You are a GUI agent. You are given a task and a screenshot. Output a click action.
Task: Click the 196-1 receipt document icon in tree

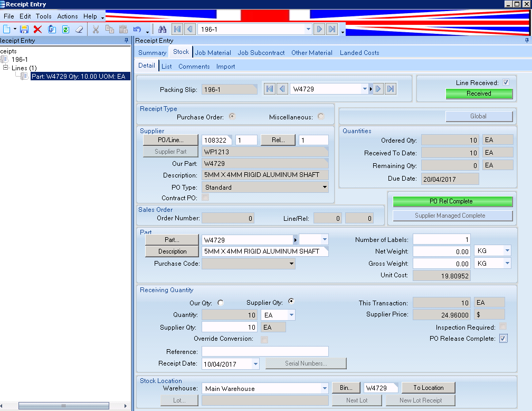[x=5, y=60]
